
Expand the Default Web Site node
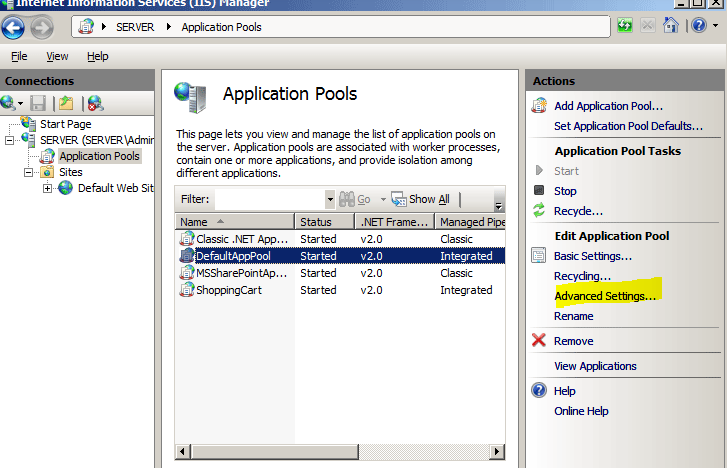tap(47, 188)
